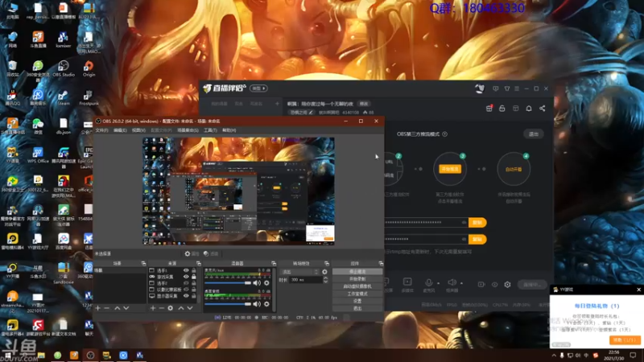The height and width of the screenshot is (362, 644).
Task: Move scene up in the Scenes panel
Action: 117,308
